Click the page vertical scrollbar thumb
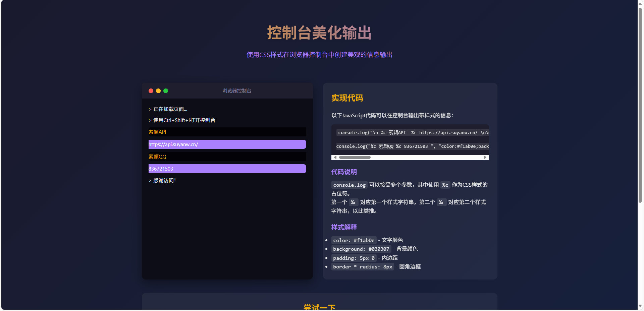This screenshot has height=311, width=644. pyautogui.click(x=640, y=105)
